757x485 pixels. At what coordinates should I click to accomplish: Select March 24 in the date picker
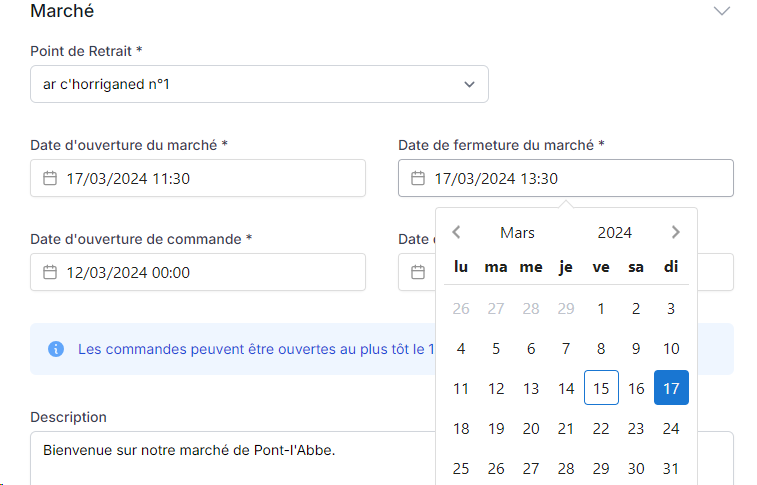click(x=671, y=429)
